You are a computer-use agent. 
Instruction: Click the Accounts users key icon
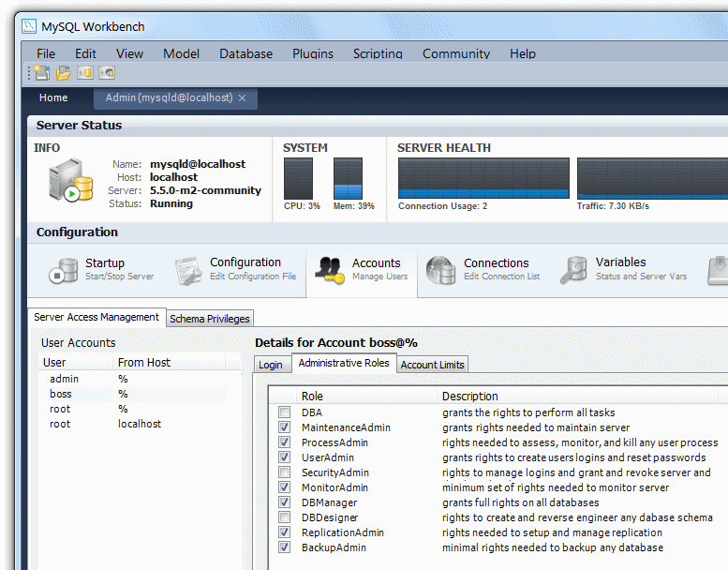[330, 270]
